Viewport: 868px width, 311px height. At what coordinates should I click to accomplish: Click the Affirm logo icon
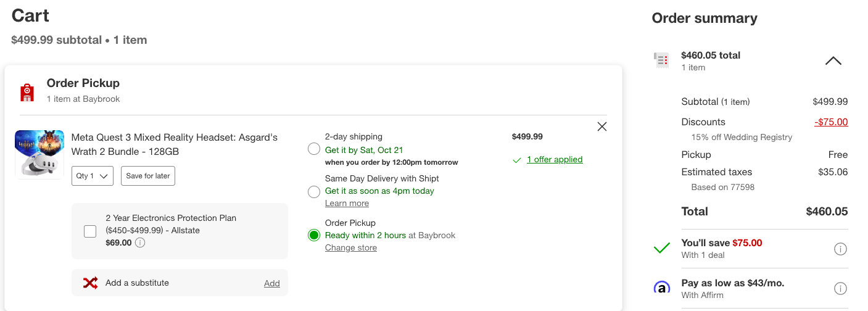pos(661,288)
